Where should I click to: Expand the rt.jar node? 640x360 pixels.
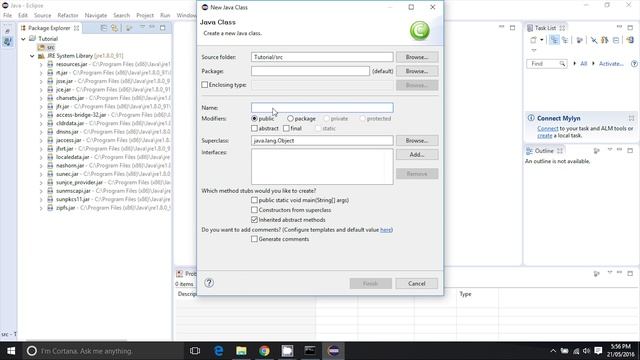click(x=41, y=73)
